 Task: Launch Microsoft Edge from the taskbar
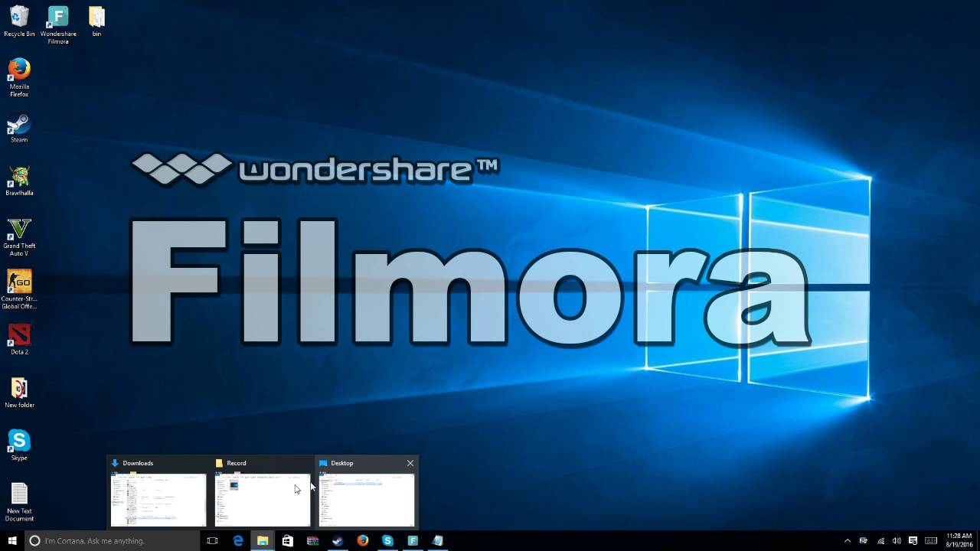click(x=238, y=540)
